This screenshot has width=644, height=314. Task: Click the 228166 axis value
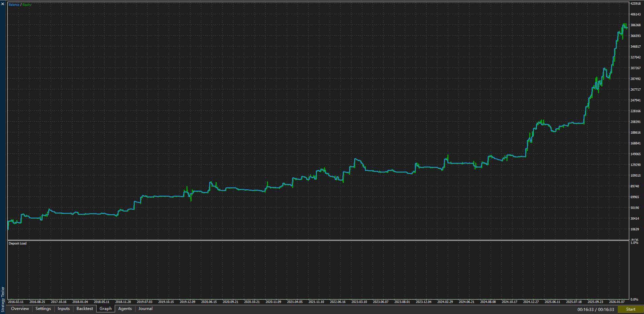(x=636, y=111)
